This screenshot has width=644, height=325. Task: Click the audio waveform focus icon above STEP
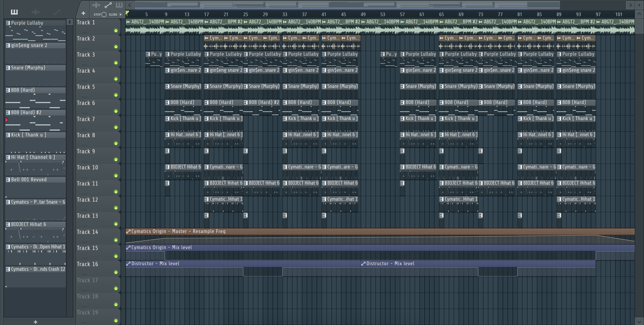click(96, 5)
